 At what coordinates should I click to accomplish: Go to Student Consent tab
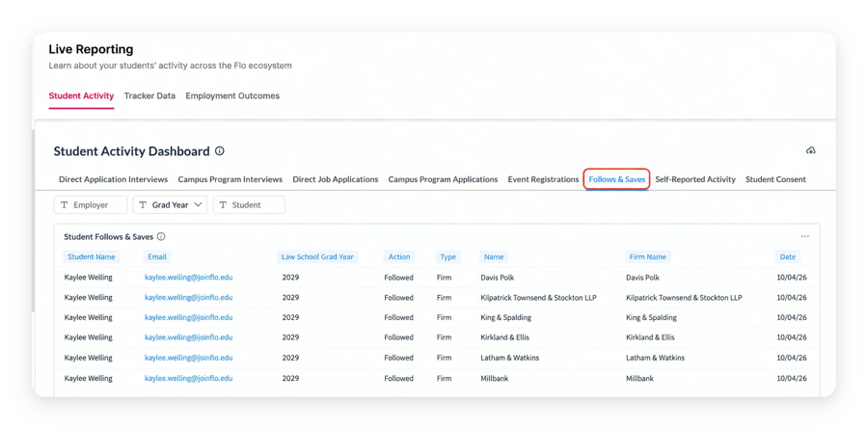pos(775,179)
